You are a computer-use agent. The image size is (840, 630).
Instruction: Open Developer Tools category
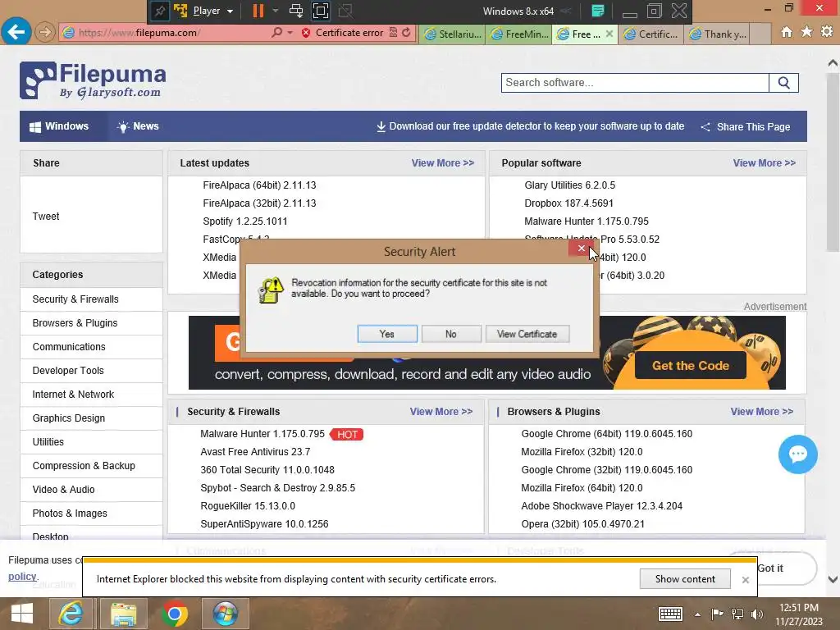click(68, 371)
